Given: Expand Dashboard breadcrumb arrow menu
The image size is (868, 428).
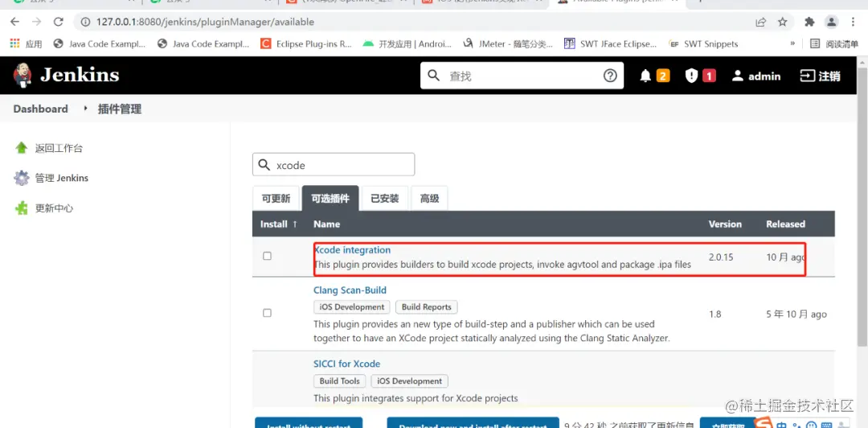Looking at the screenshot, I should tap(85, 108).
